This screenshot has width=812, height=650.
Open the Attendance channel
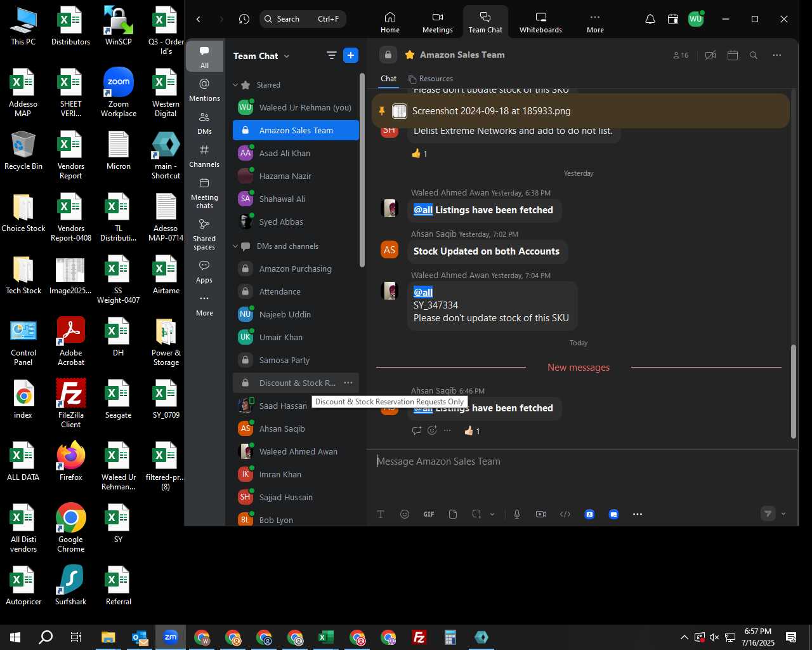click(x=296, y=291)
